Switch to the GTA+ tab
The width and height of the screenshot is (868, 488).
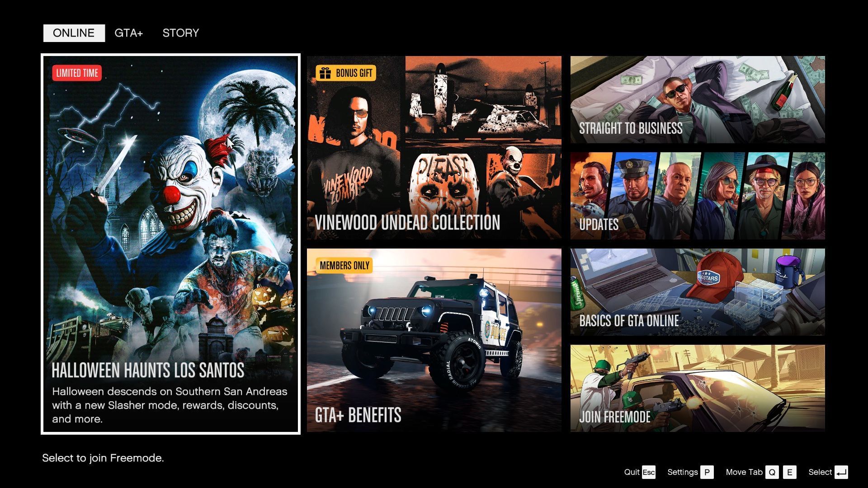(128, 33)
